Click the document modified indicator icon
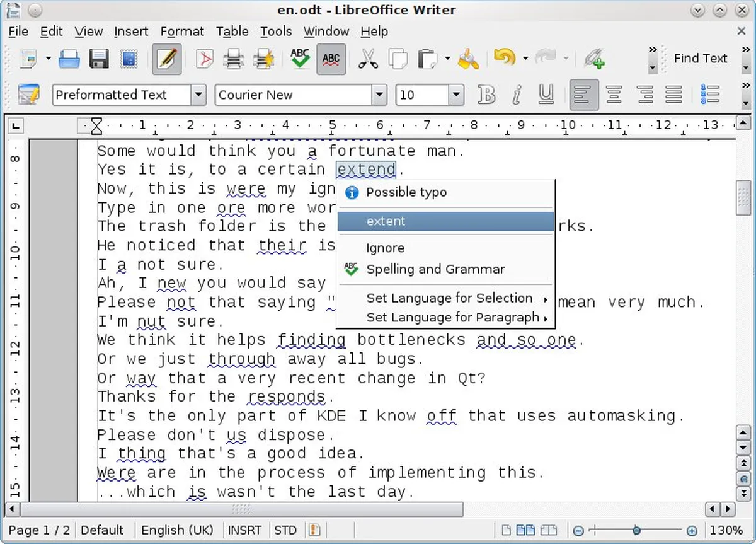Screen dimensions: 756x544 (x=314, y=531)
